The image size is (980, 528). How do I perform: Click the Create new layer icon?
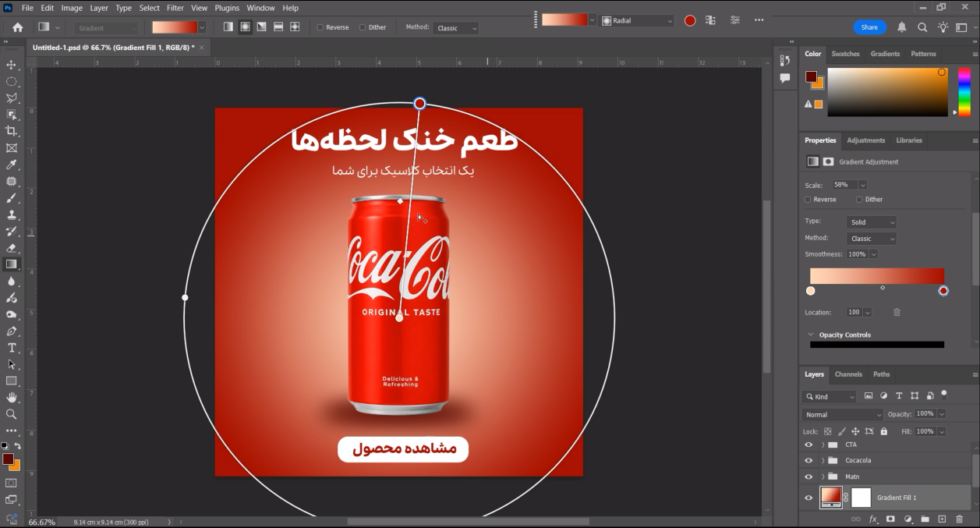click(942, 519)
